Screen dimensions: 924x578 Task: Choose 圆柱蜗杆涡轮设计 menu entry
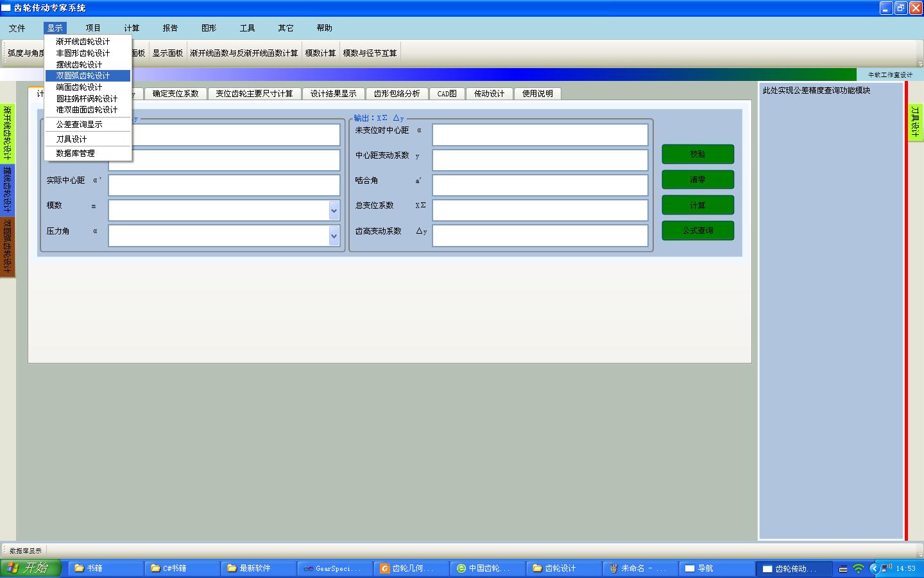[88, 98]
